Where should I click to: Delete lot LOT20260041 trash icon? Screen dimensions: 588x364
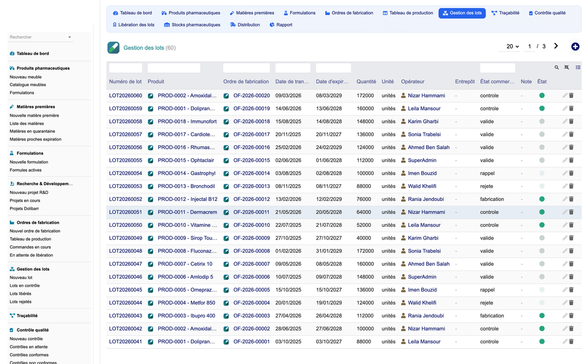571,341
